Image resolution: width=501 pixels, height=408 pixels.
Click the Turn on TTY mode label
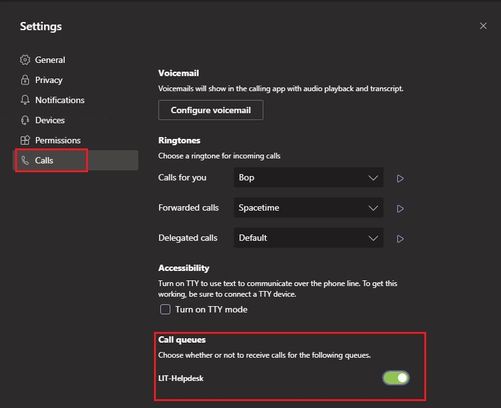pos(211,310)
